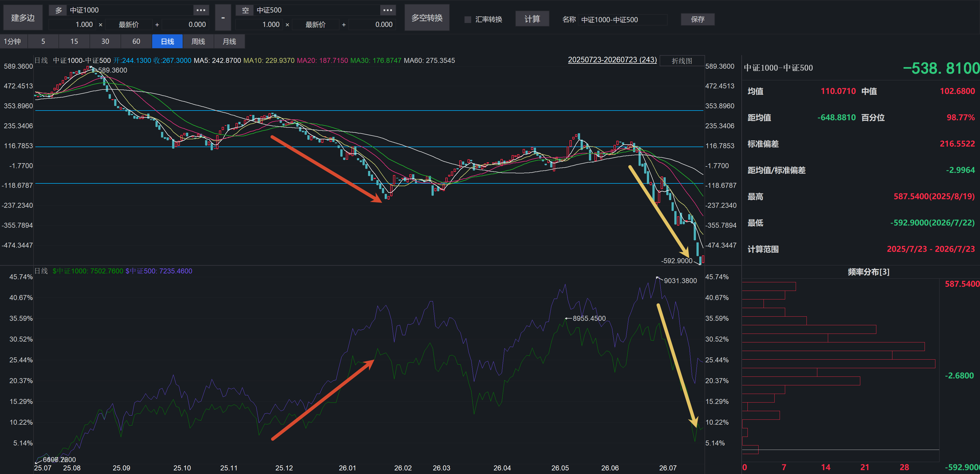Click the MA30: 176.8747 indicator label
Viewport: 980px width, 474px height.
(x=376, y=60)
